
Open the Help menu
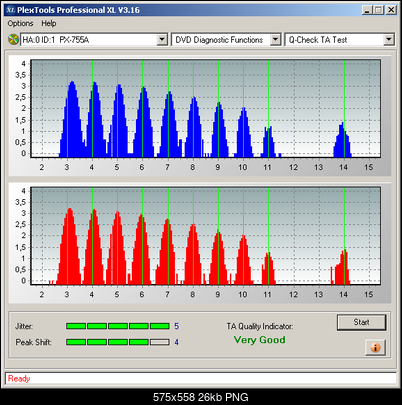[x=49, y=23]
